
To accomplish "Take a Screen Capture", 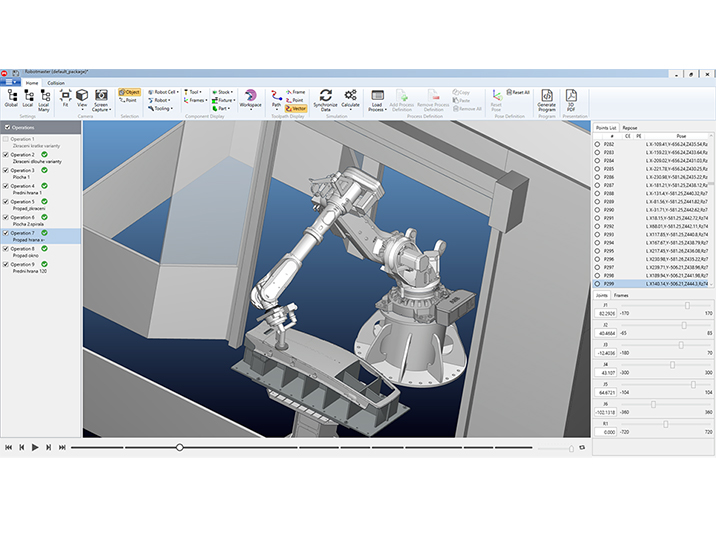I will tap(101, 100).
